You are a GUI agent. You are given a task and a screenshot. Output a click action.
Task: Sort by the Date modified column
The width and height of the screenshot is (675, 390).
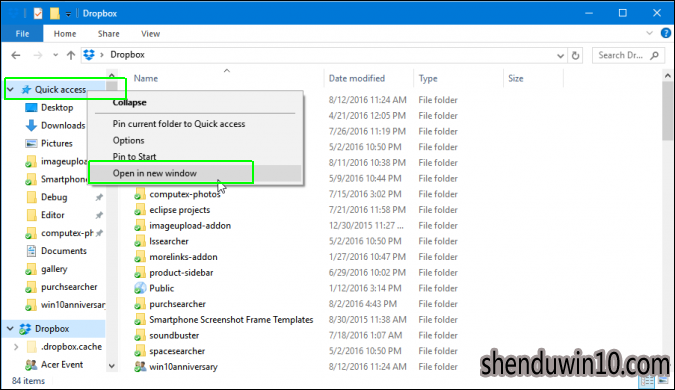click(x=356, y=78)
